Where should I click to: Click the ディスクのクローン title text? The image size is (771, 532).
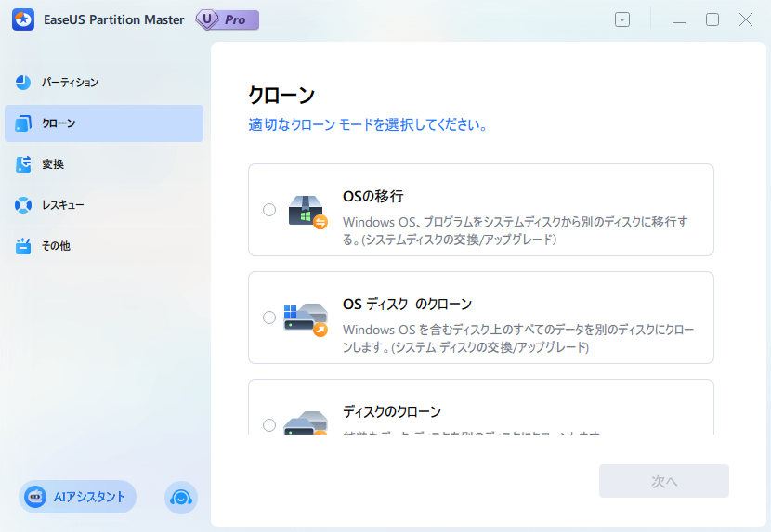click(392, 411)
